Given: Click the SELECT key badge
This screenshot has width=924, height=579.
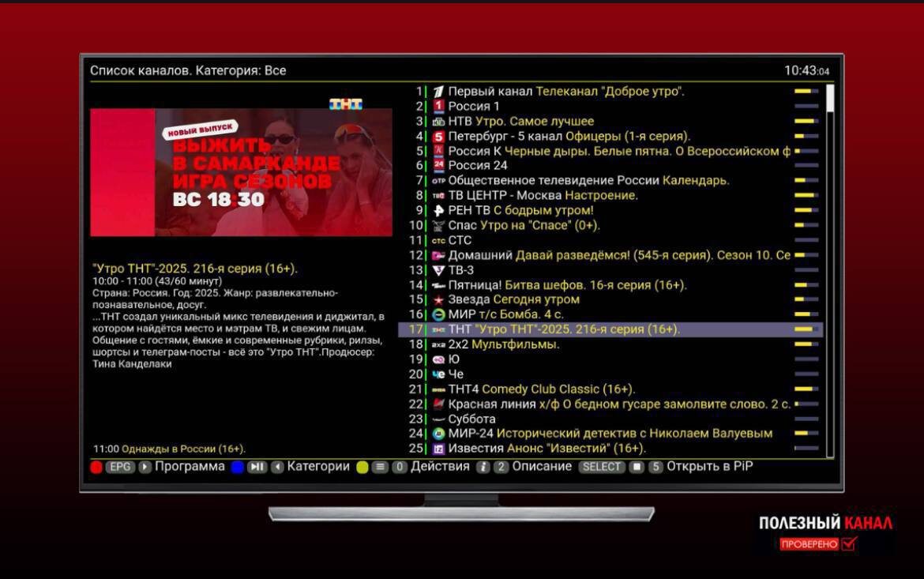Looking at the screenshot, I should pos(602,467).
